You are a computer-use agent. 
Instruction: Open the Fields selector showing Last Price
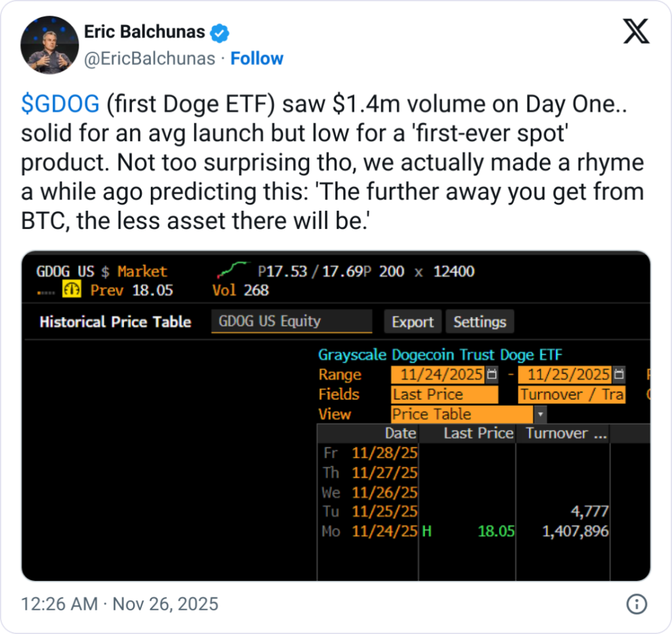tap(444, 394)
